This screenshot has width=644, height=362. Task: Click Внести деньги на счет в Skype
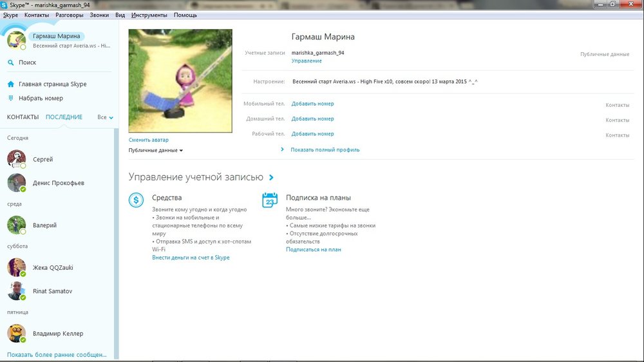[x=191, y=258]
